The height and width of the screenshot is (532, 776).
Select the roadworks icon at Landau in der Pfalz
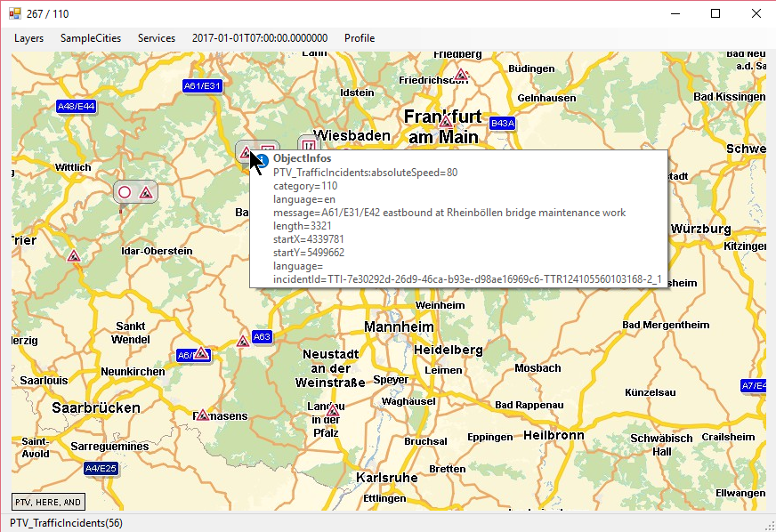(x=333, y=411)
